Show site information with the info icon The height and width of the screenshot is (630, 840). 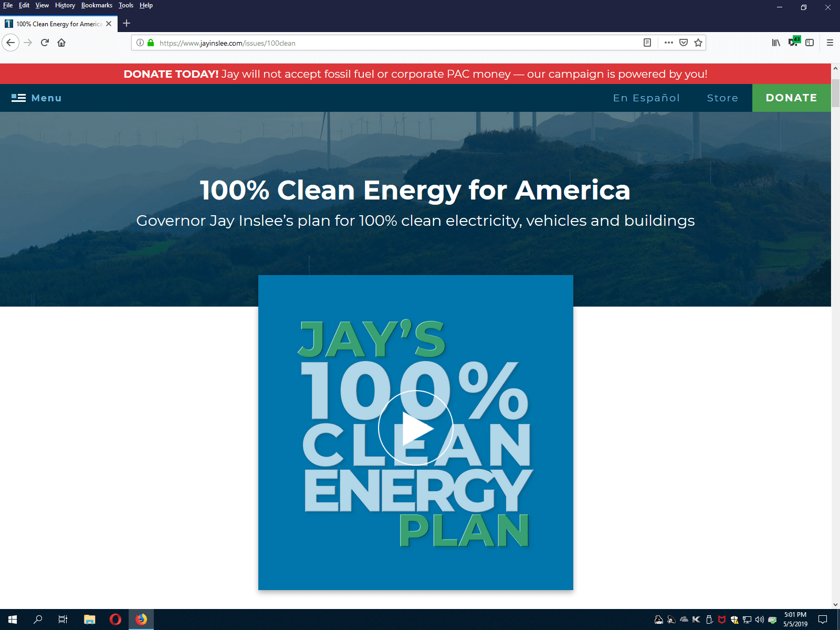point(140,43)
